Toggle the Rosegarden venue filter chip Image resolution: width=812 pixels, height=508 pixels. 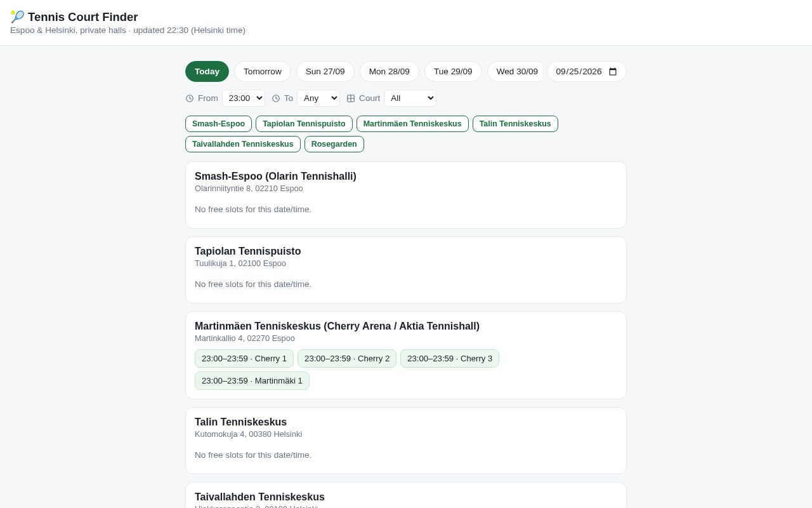click(x=334, y=144)
